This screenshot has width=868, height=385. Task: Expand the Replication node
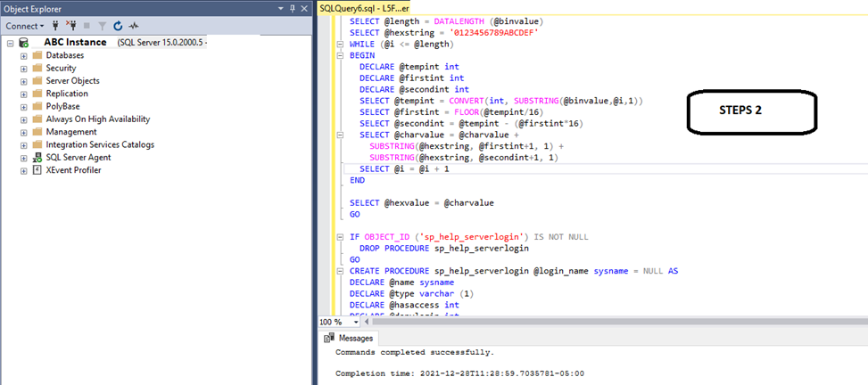[24, 94]
